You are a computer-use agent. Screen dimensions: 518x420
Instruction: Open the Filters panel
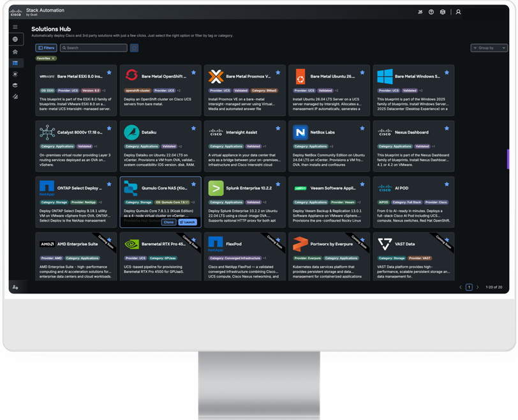point(46,48)
